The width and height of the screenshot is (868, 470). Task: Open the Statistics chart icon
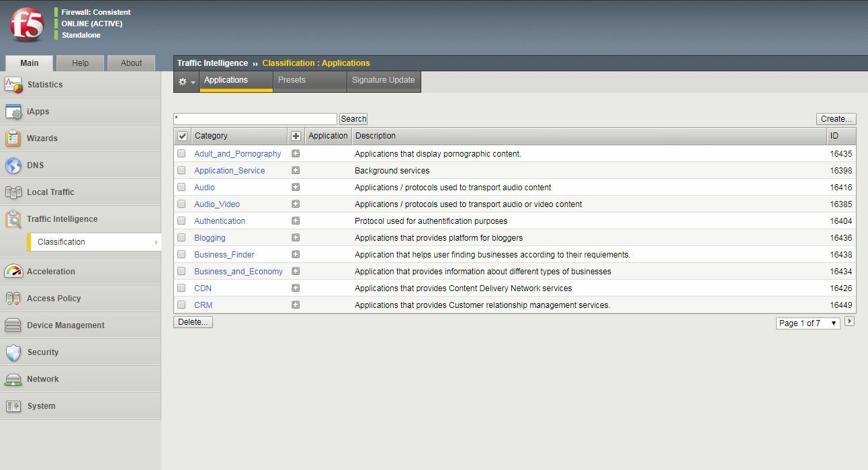[13, 85]
